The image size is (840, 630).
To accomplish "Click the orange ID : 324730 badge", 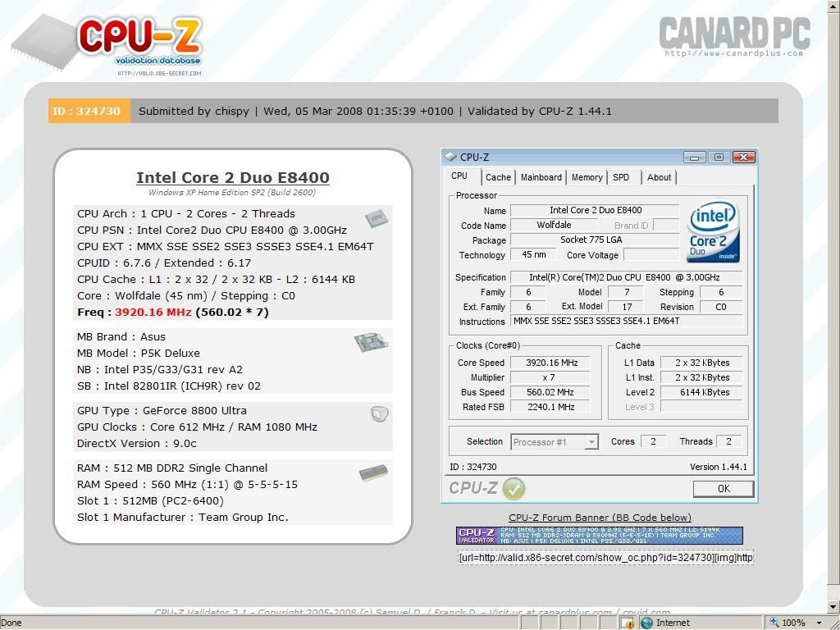I will click(x=89, y=111).
